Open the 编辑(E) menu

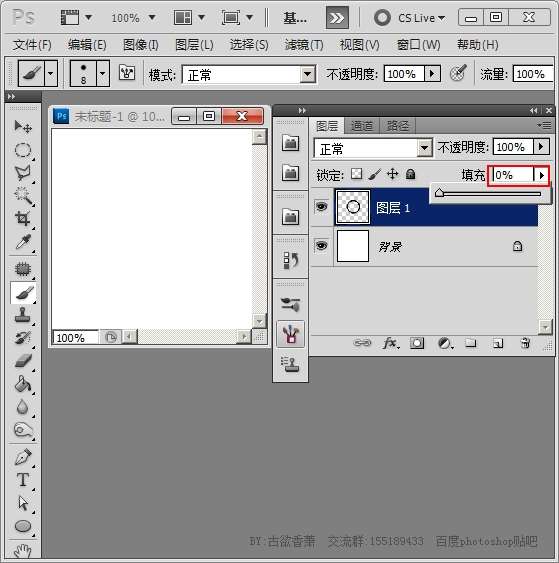point(87,45)
